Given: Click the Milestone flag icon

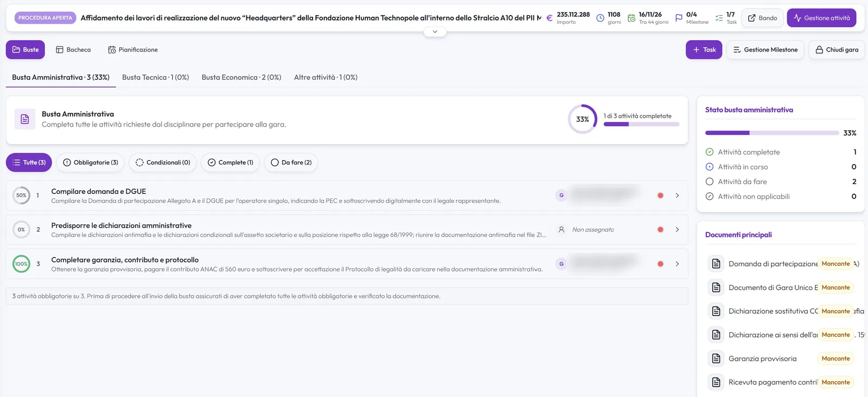Looking at the screenshot, I should pyautogui.click(x=679, y=18).
